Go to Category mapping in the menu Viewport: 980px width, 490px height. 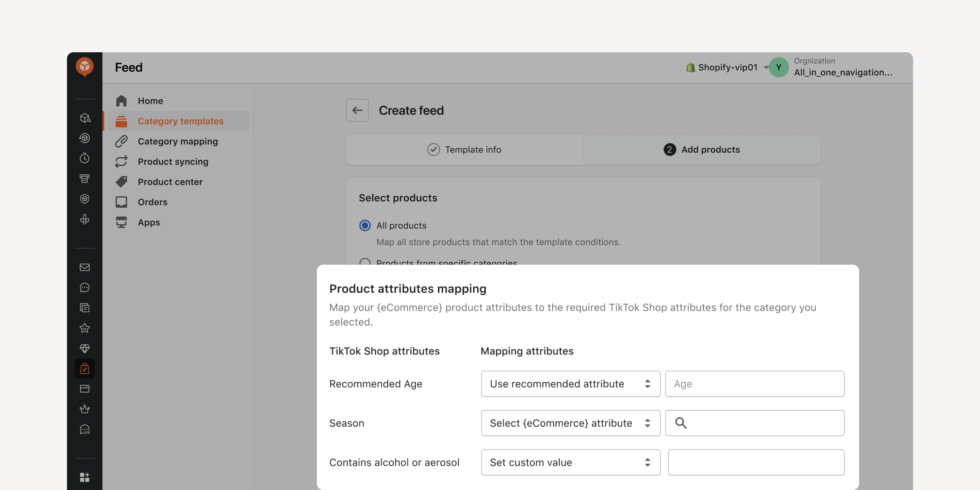tap(178, 141)
